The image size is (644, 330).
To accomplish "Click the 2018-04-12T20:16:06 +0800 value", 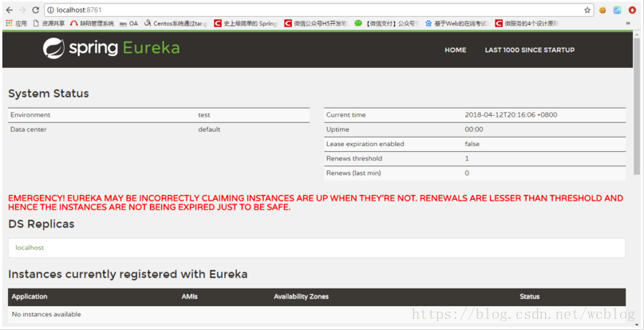I will 511,115.
